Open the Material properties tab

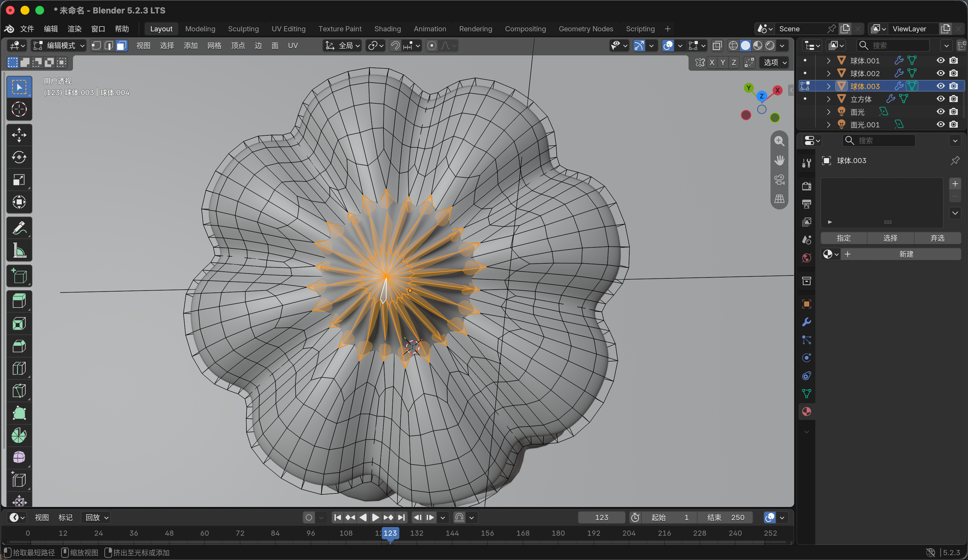[807, 411]
